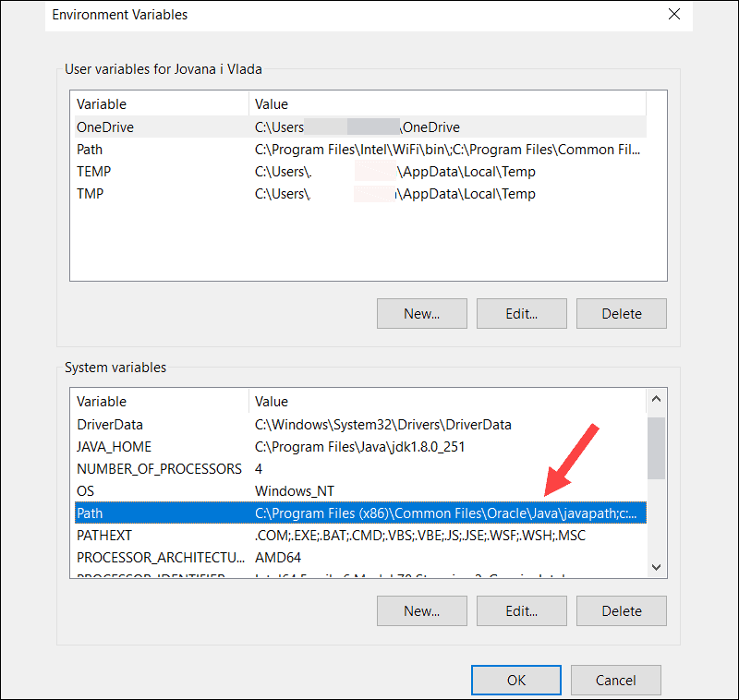Confirm with the OK button
The image size is (739, 700).
point(516,681)
